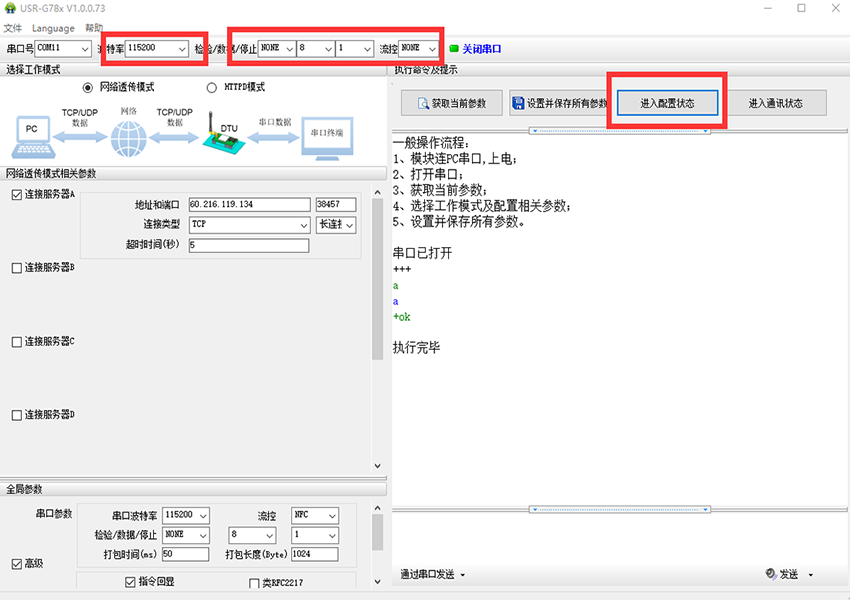Open the 文件 menu
The width and height of the screenshot is (850, 600).
point(12,28)
